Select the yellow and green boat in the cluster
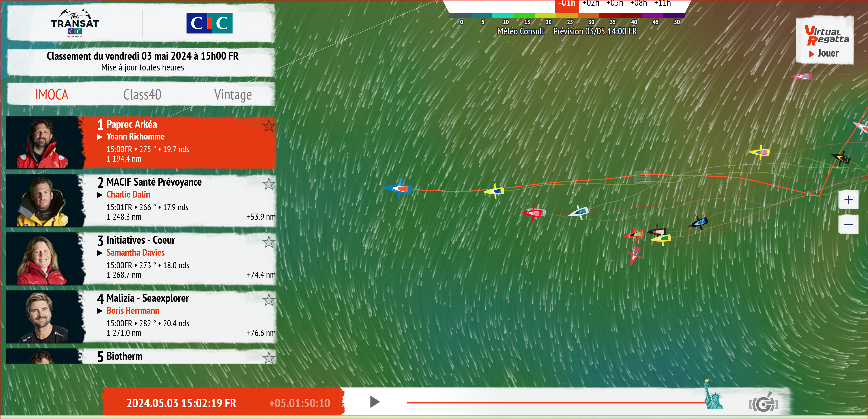The image size is (868, 419). (x=661, y=239)
